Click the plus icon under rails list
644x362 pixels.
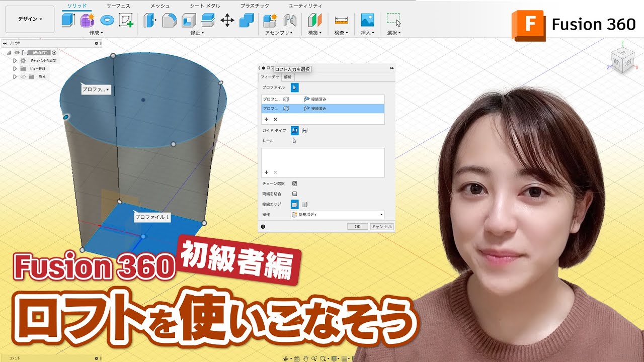(x=266, y=172)
